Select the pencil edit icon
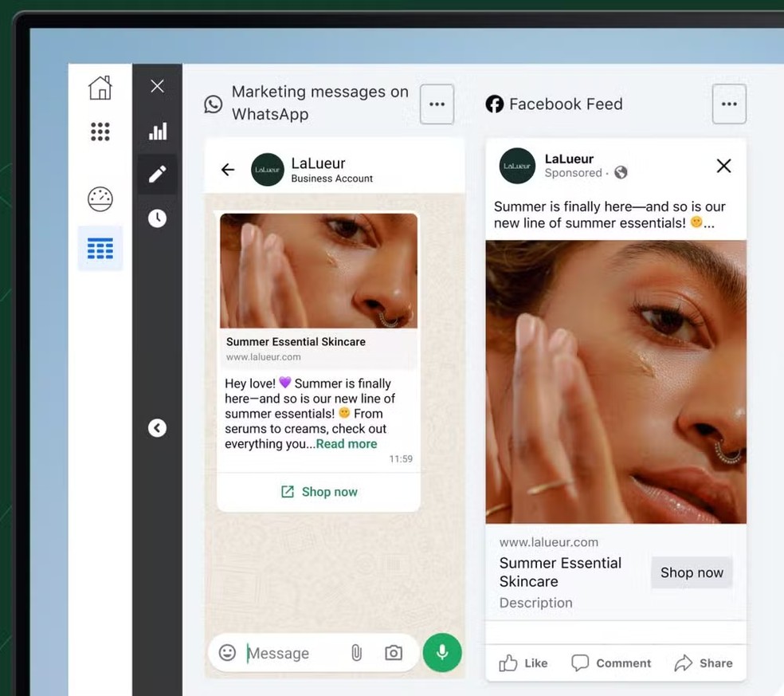 tap(158, 174)
